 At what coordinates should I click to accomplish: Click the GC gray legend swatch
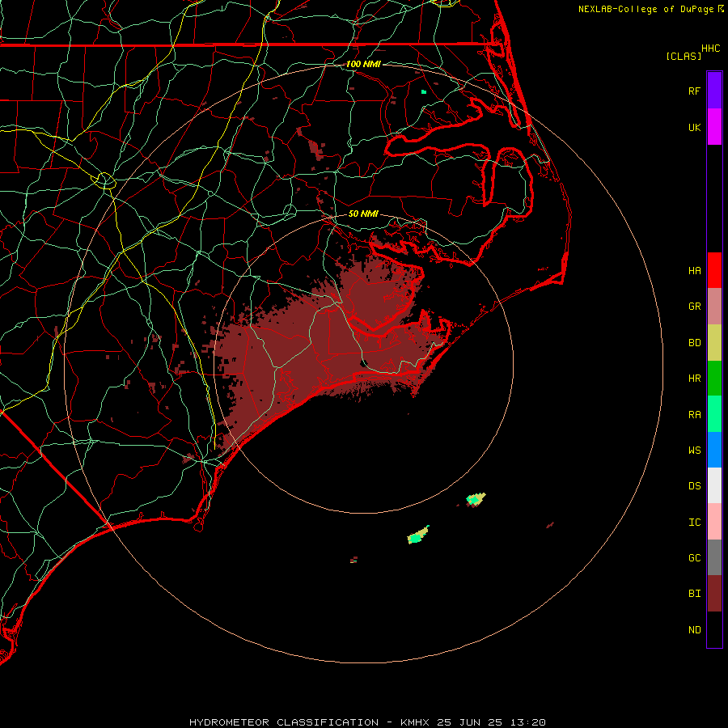(714, 557)
